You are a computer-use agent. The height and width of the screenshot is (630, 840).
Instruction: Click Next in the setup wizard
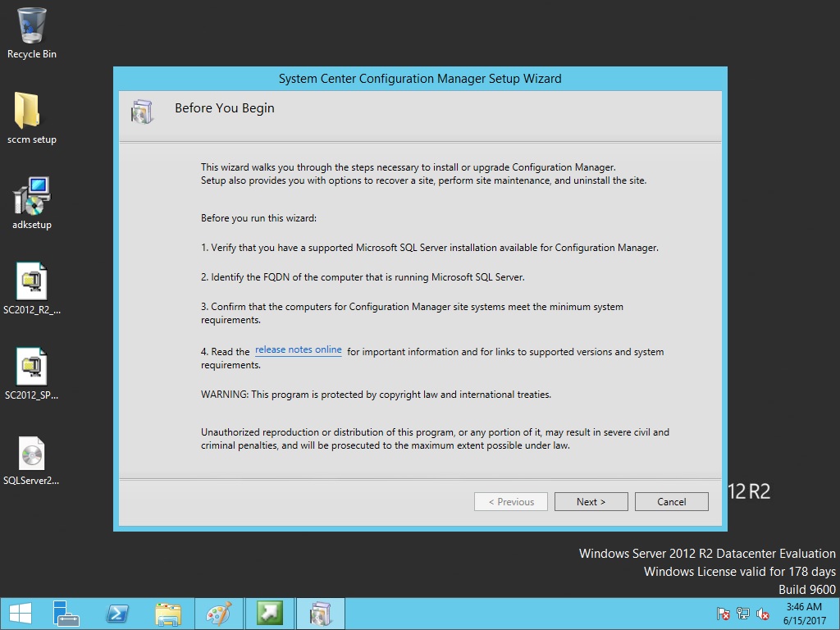coord(591,502)
